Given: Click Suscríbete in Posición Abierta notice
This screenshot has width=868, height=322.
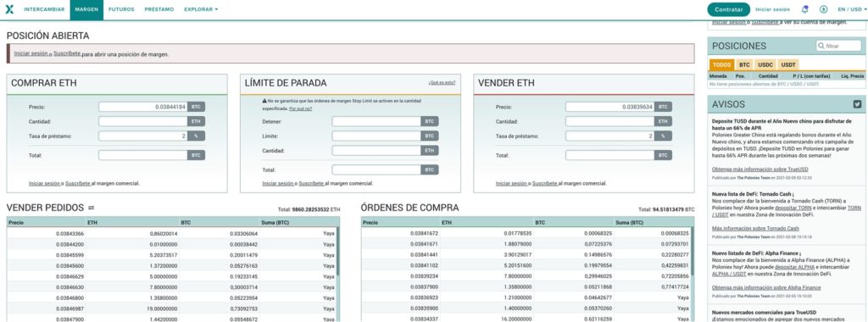Looking at the screenshot, I should [67, 53].
